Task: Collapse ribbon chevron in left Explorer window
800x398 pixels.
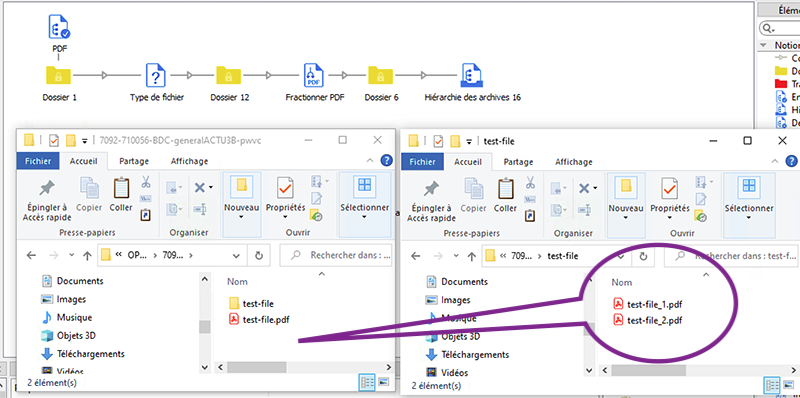Action: pyautogui.click(x=371, y=161)
